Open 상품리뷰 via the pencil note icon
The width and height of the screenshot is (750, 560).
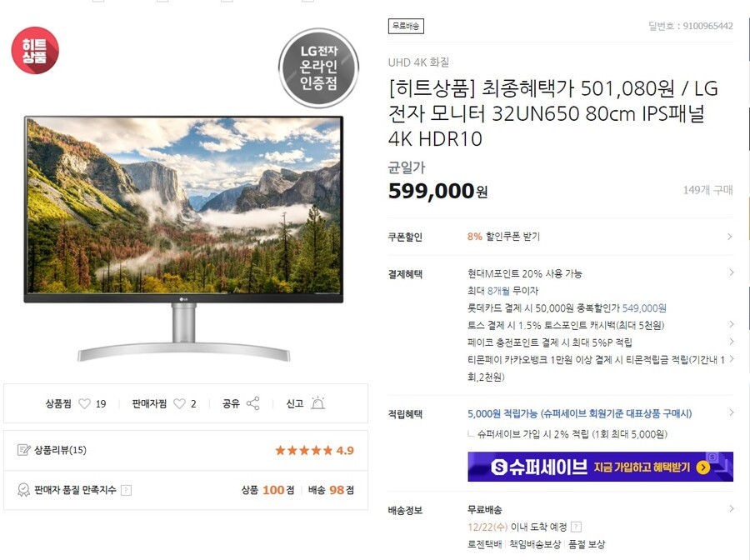point(23,450)
